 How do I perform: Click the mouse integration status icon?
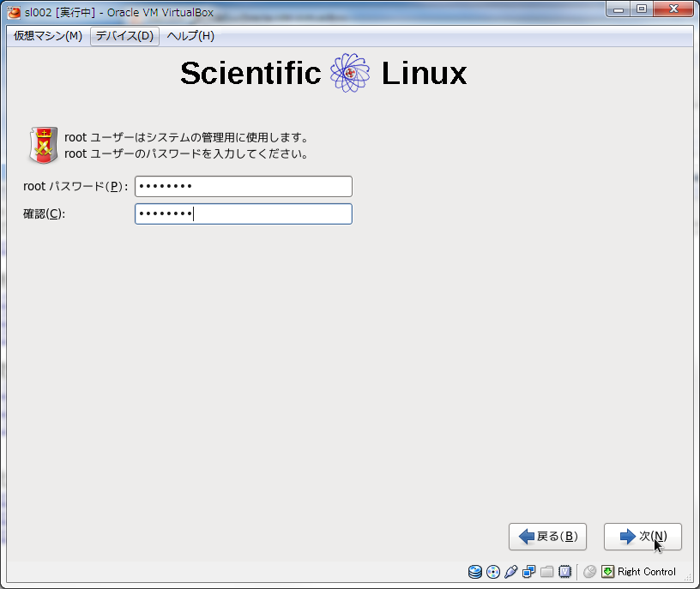pos(589,572)
